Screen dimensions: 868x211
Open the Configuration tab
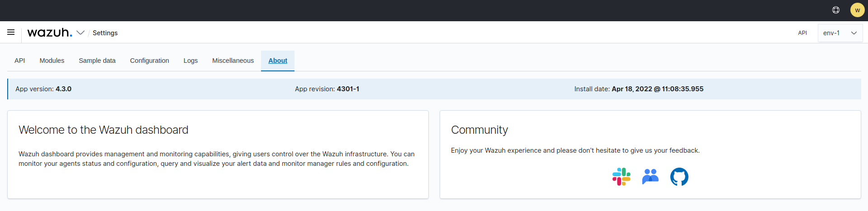click(150, 61)
